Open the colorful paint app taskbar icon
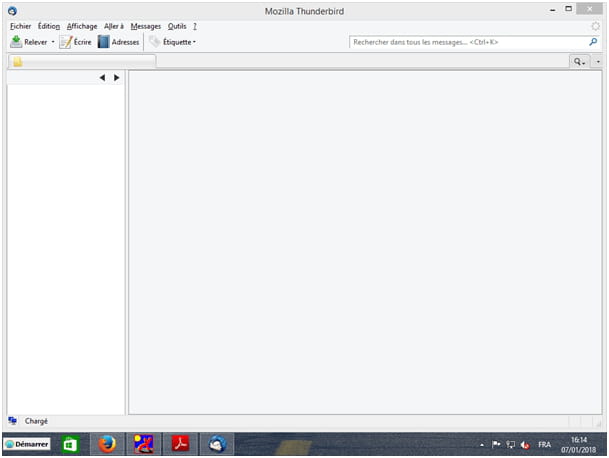 click(143, 444)
